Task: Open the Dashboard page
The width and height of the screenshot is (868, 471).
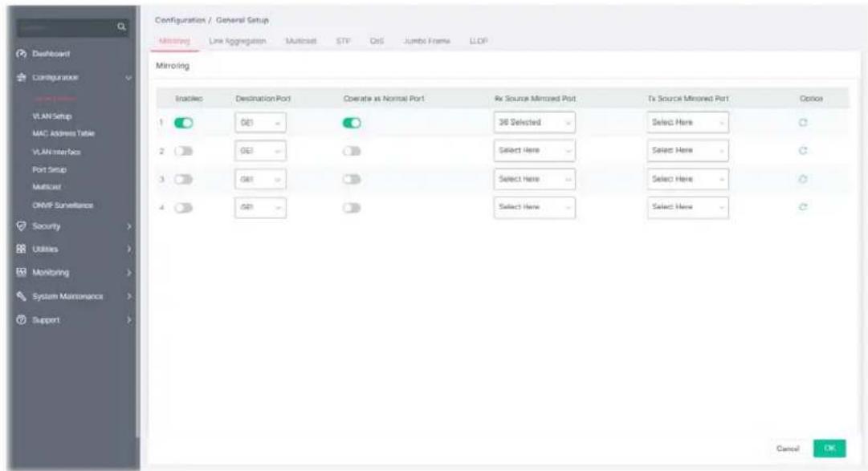Action: (51, 54)
